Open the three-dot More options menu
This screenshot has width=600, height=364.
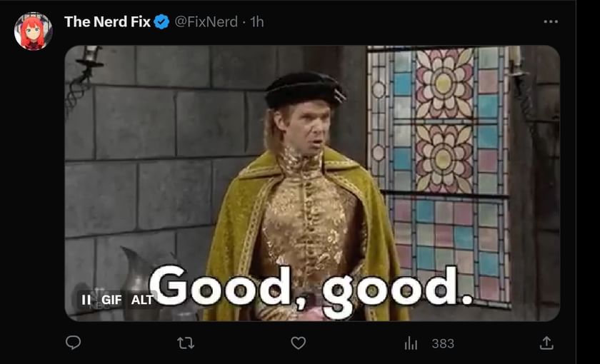551,22
